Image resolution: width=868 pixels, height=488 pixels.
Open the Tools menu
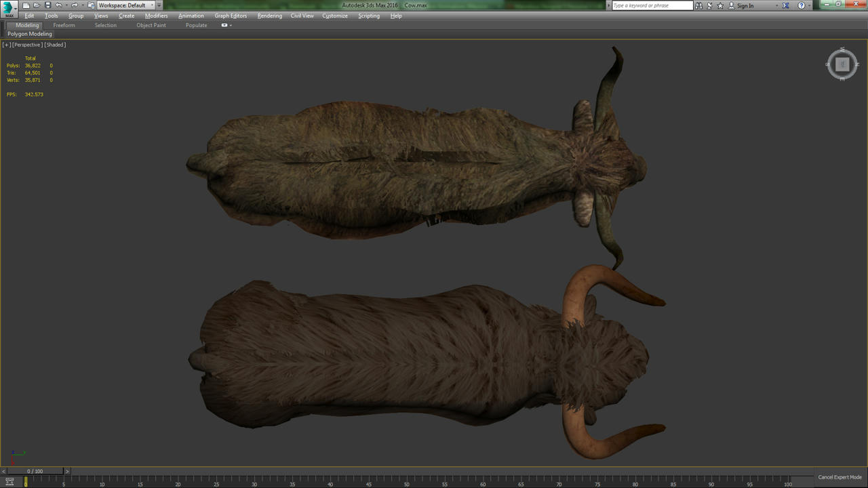pyautogui.click(x=52, y=16)
